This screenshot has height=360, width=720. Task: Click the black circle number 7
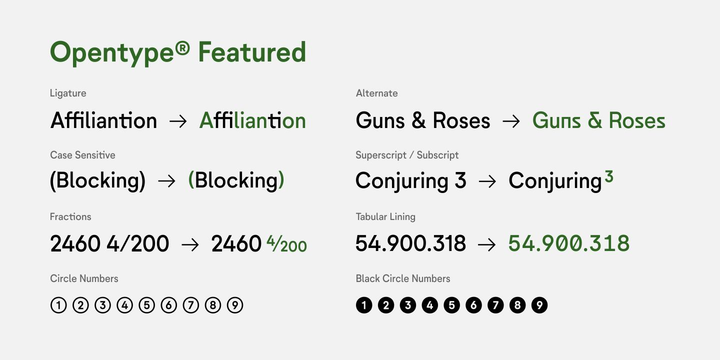tap(496, 305)
